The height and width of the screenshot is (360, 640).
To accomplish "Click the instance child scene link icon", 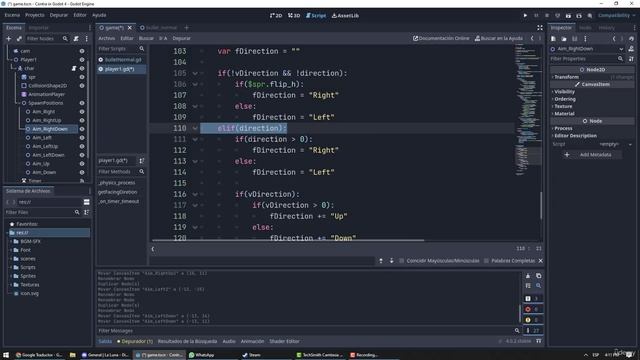I will point(19,38).
